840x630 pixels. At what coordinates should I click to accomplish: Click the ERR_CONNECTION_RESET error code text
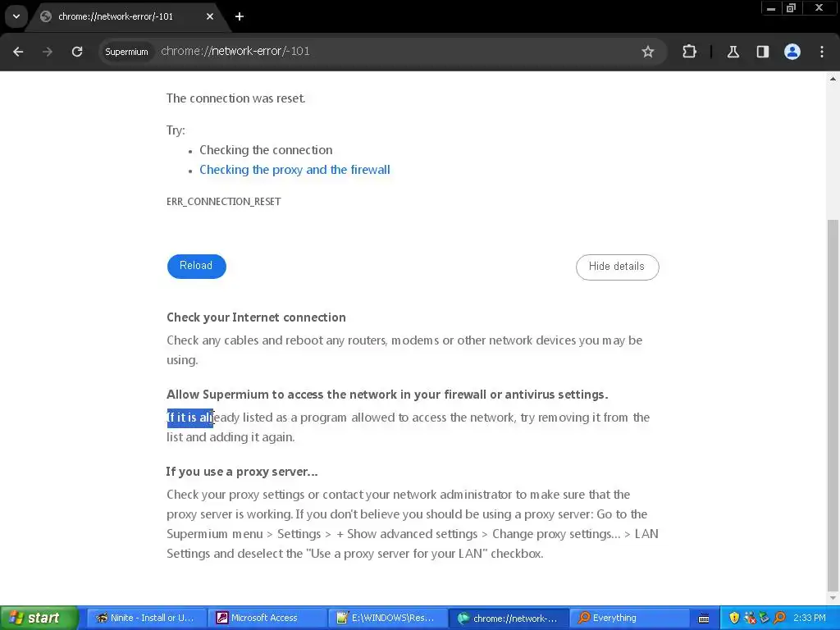pos(223,202)
